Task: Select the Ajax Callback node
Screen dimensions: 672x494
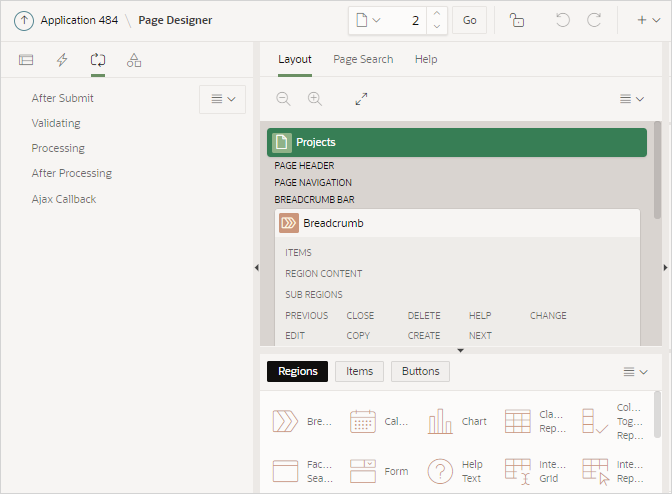Action: coord(64,199)
